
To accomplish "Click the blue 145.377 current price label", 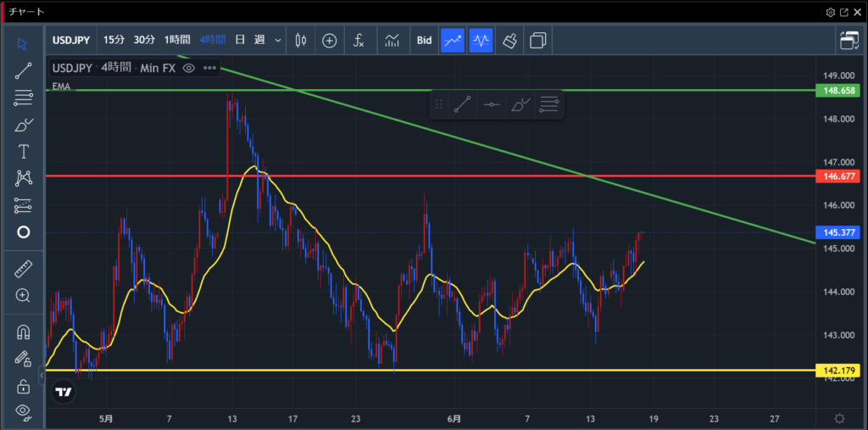I will [837, 232].
